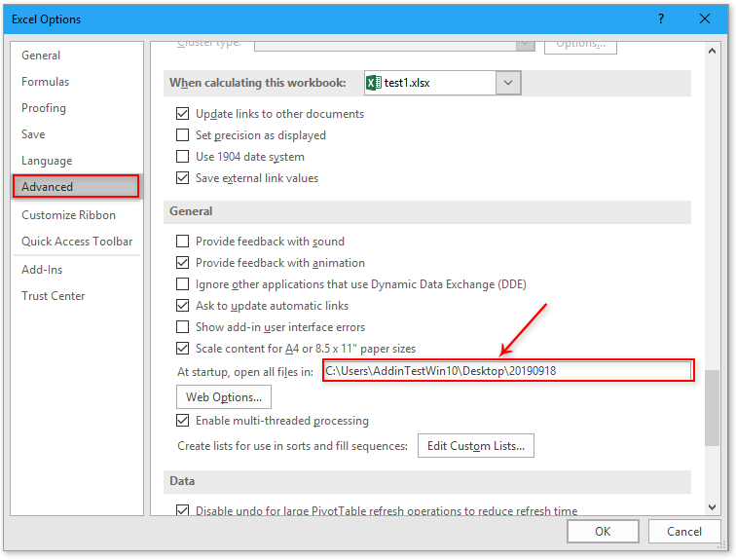Image resolution: width=736 pixels, height=560 pixels.
Task: Open the Add-Ins category
Action: pos(42,270)
